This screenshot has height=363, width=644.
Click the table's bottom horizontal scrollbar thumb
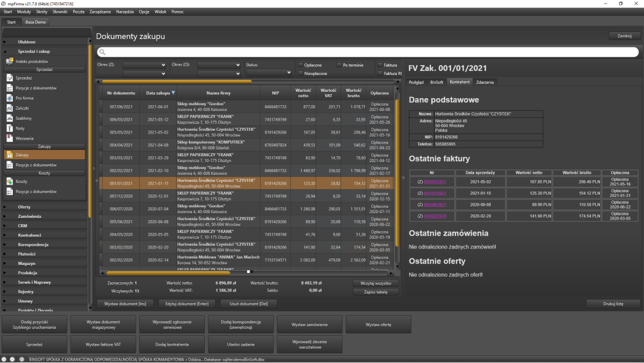coord(168,273)
